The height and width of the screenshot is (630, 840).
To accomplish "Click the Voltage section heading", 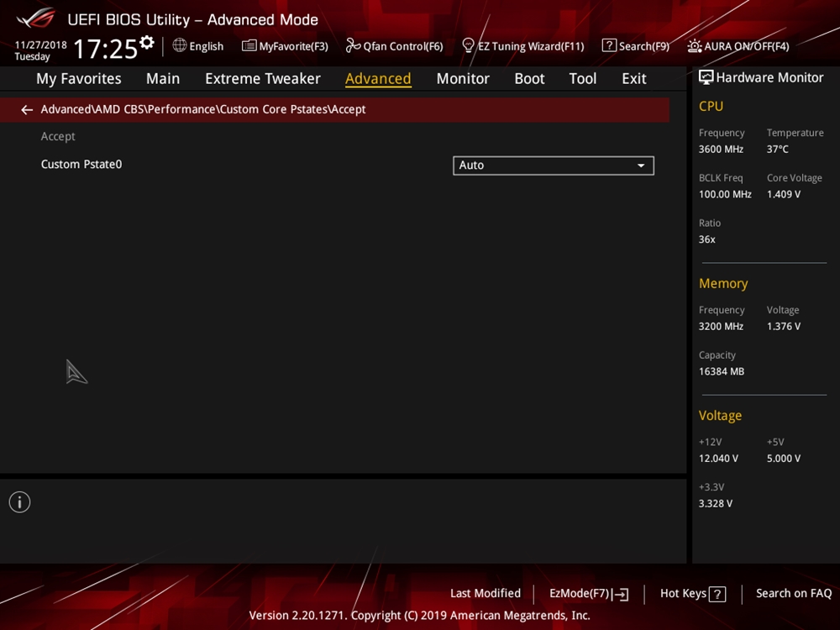I will pos(720,416).
